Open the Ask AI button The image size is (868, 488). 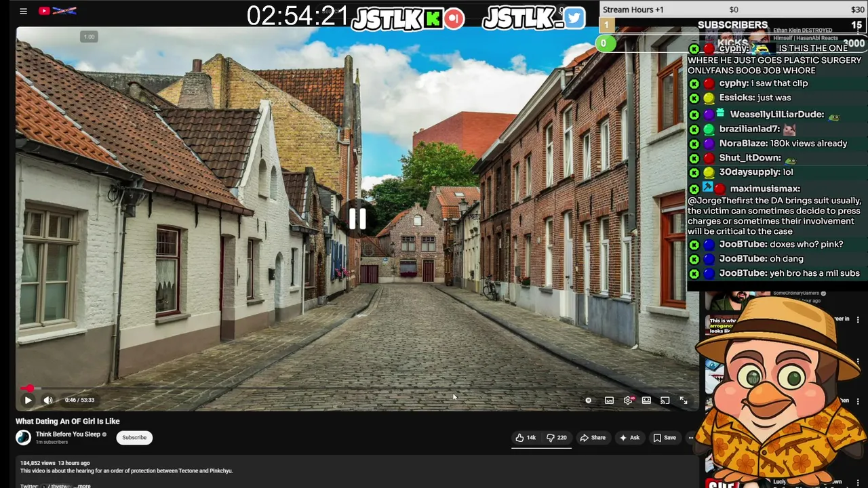tap(629, 438)
